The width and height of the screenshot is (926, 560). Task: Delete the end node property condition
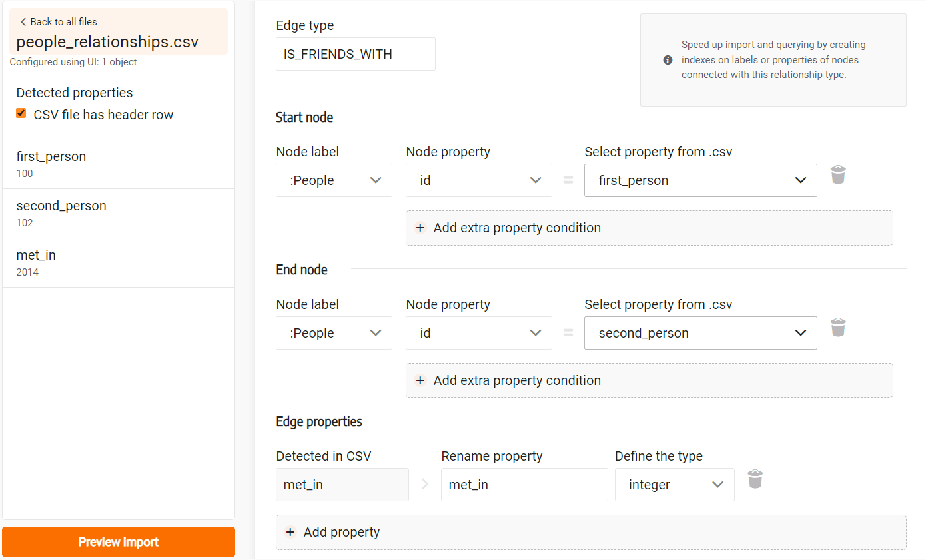pyautogui.click(x=838, y=328)
